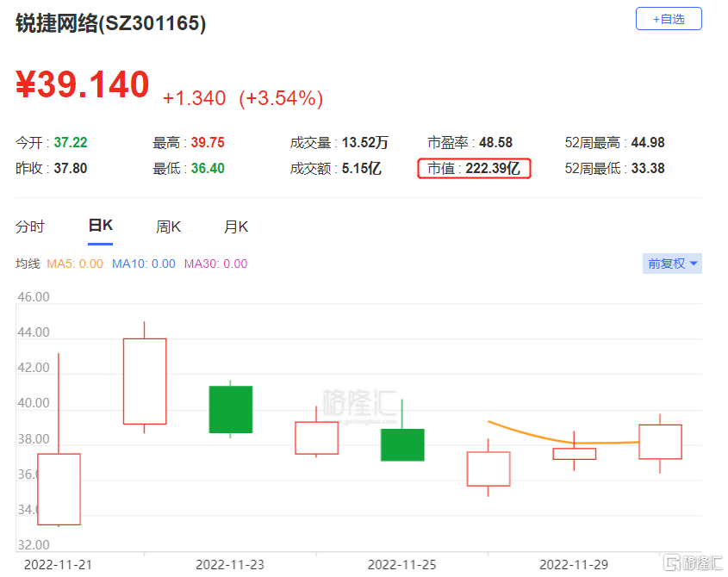Viewport: 728px width, 577px height.
Task: Click the percent change (+3.54%)
Action: point(281,98)
